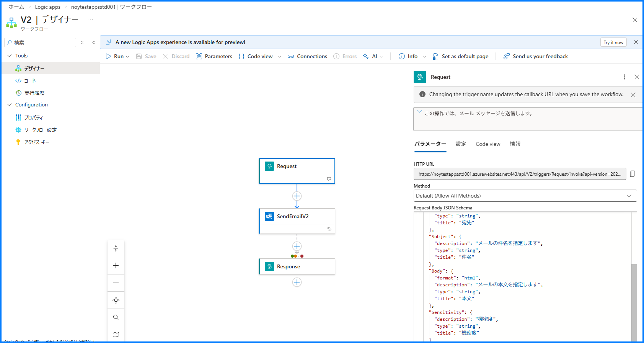The image size is (644, 343).
Task: Collapse the left navigation sidebar
Action: pyautogui.click(x=94, y=42)
